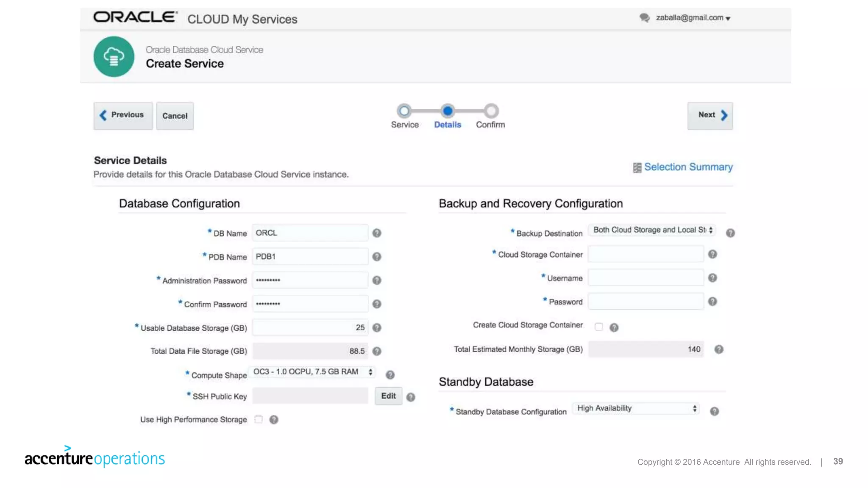Jump to the Confirm wizard step

(x=491, y=111)
